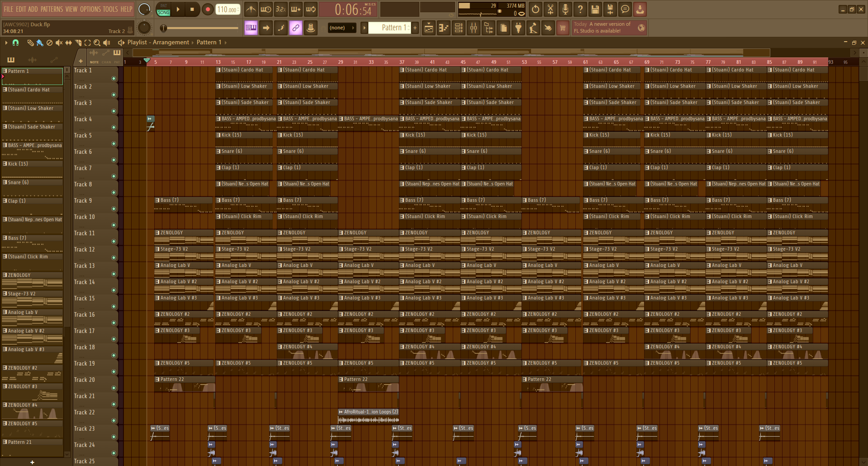This screenshot has height=466, width=868.
Task: Click the song position slider
Action: coord(201,28)
